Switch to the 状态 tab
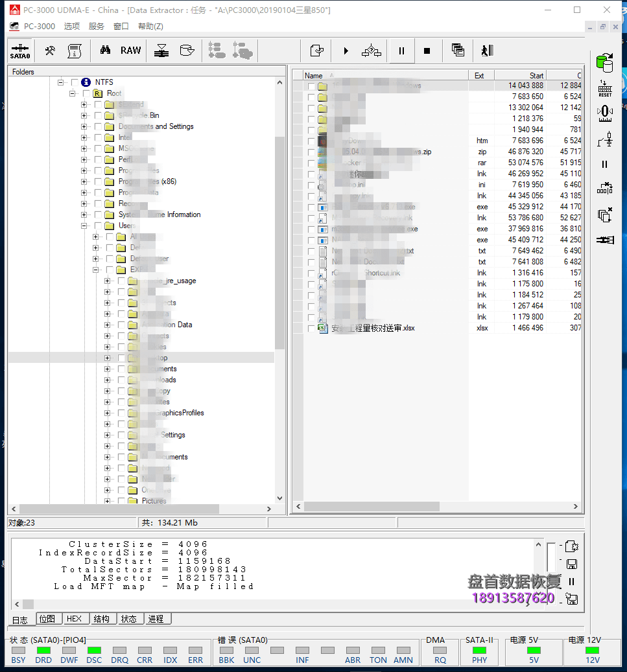The image size is (627, 672). (x=128, y=619)
